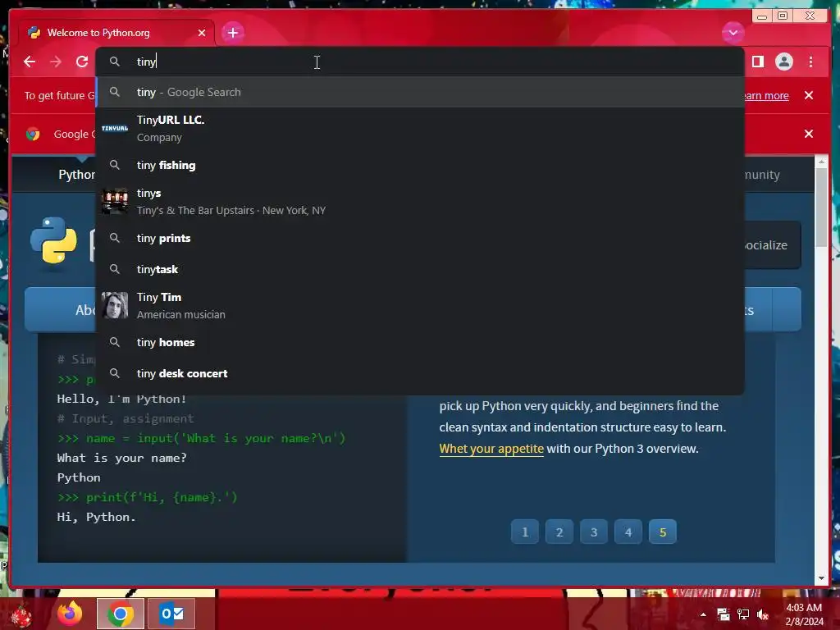Close the Google Chrome notification bar
840x630 pixels.
808,134
